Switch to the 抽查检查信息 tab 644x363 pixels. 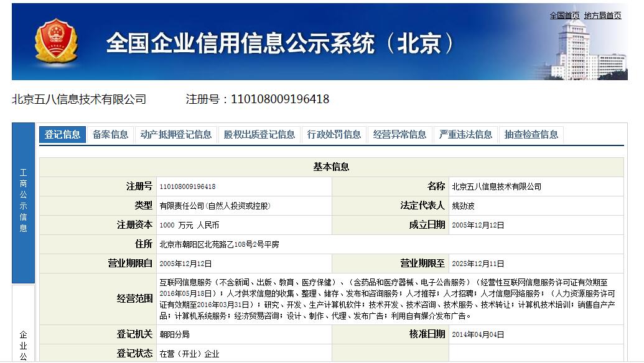coord(531,134)
